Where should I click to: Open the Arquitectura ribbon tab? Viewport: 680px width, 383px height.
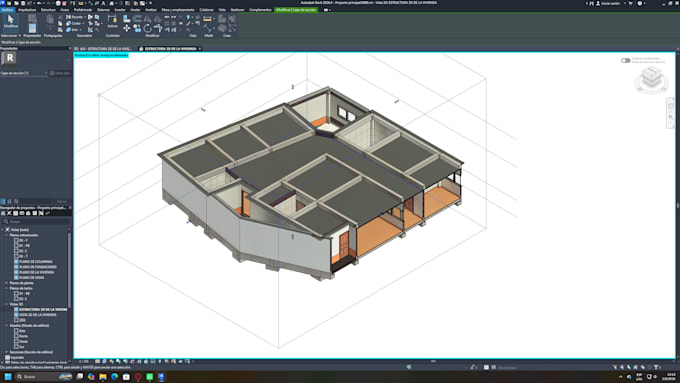(x=27, y=10)
